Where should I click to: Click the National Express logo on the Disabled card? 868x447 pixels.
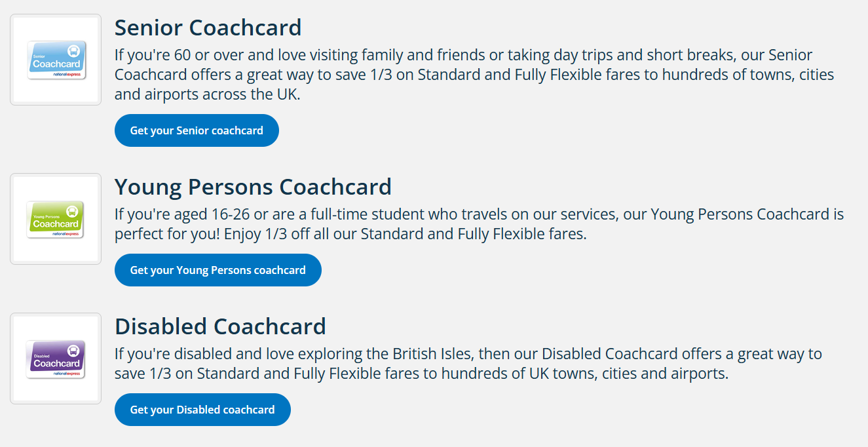point(67,374)
